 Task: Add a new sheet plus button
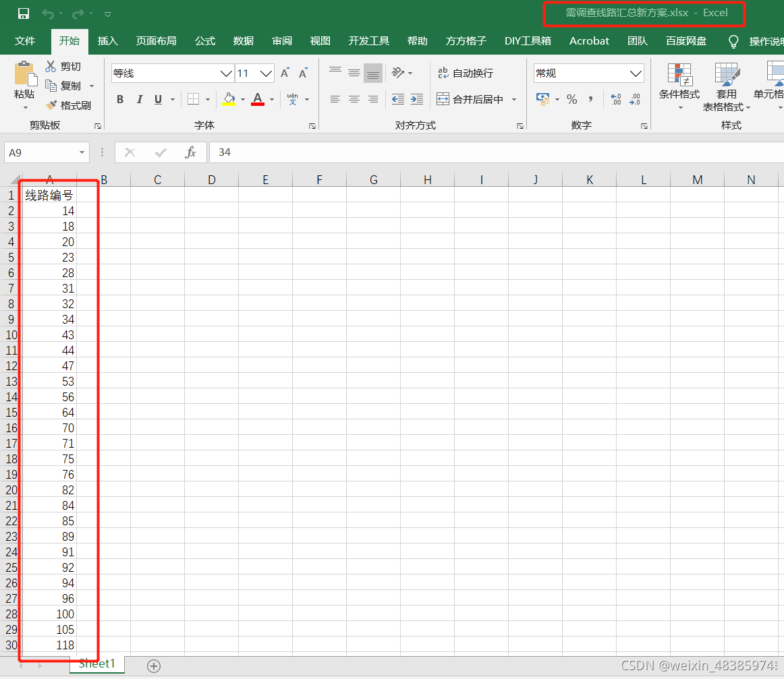tap(154, 666)
